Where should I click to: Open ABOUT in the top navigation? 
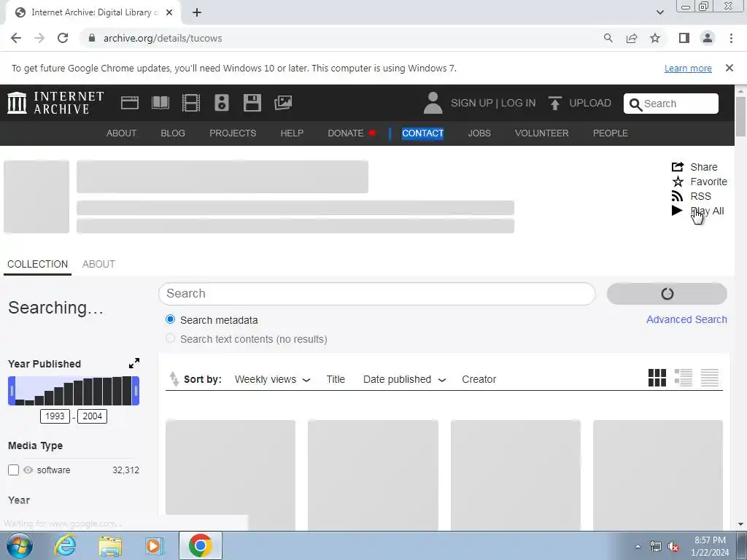pyautogui.click(x=122, y=133)
